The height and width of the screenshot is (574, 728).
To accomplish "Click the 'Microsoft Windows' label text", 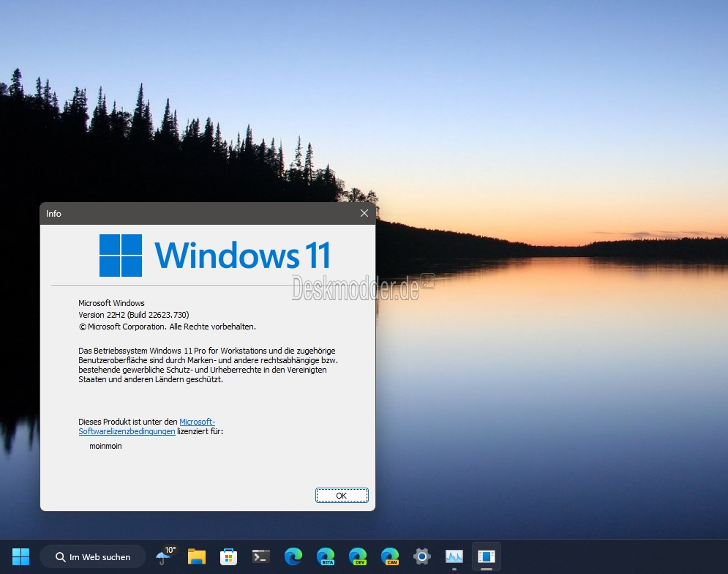I will (111, 303).
